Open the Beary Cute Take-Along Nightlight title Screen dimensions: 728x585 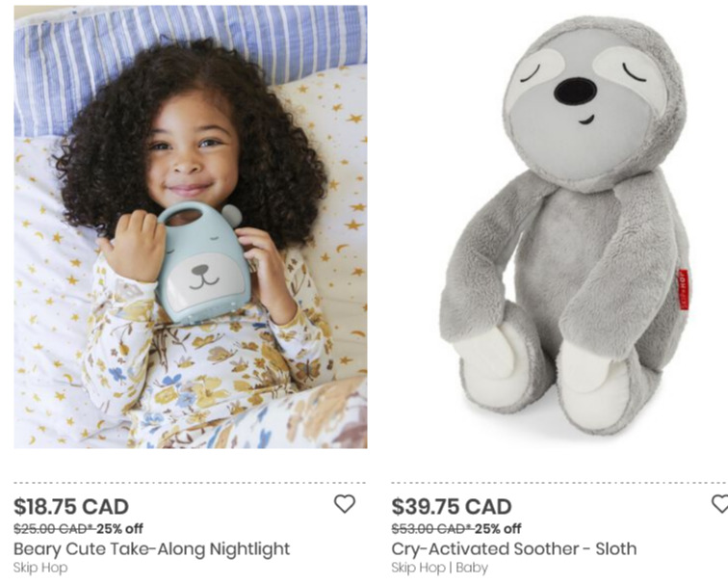point(151,548)
